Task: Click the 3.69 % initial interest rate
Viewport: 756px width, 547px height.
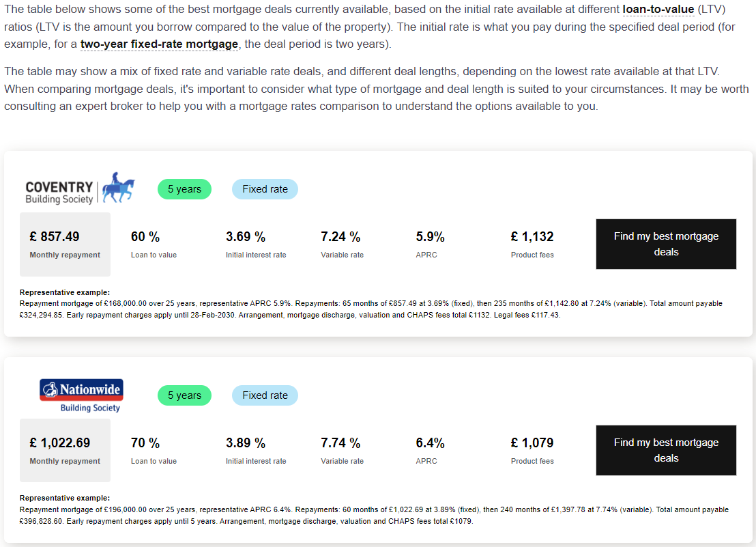Action: [x=246, y=237]
